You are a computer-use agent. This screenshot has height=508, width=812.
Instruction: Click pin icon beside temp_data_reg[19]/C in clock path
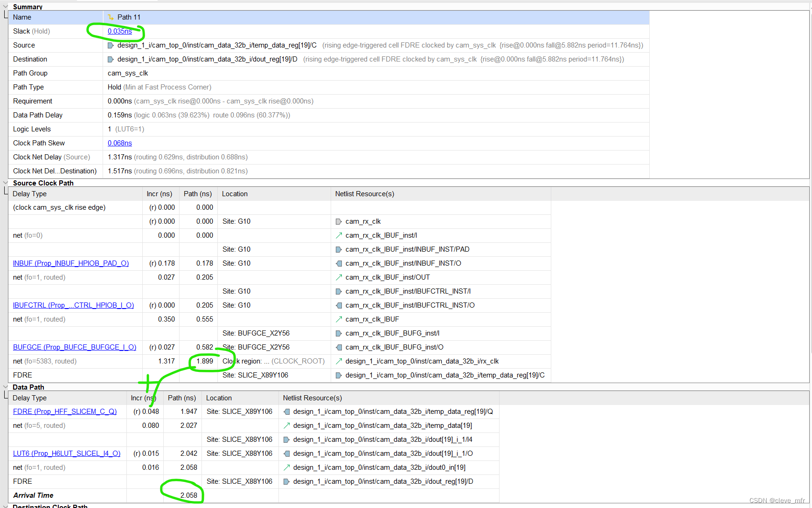(x=339, y=375)
